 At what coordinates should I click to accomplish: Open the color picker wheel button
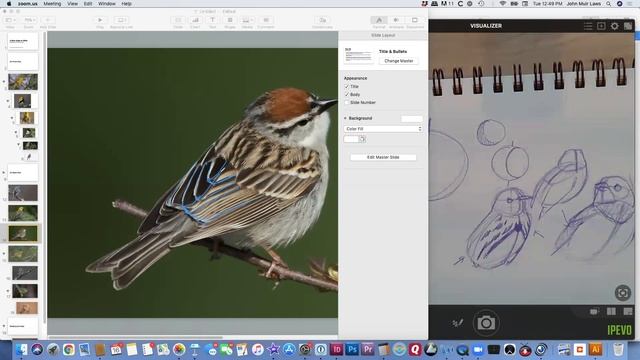point(362,139)
